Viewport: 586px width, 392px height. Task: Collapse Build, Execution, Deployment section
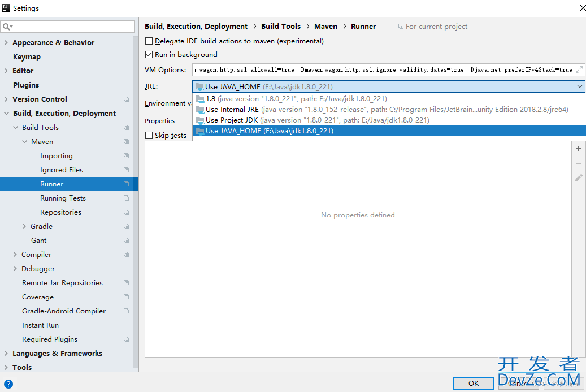click(6, 113)
